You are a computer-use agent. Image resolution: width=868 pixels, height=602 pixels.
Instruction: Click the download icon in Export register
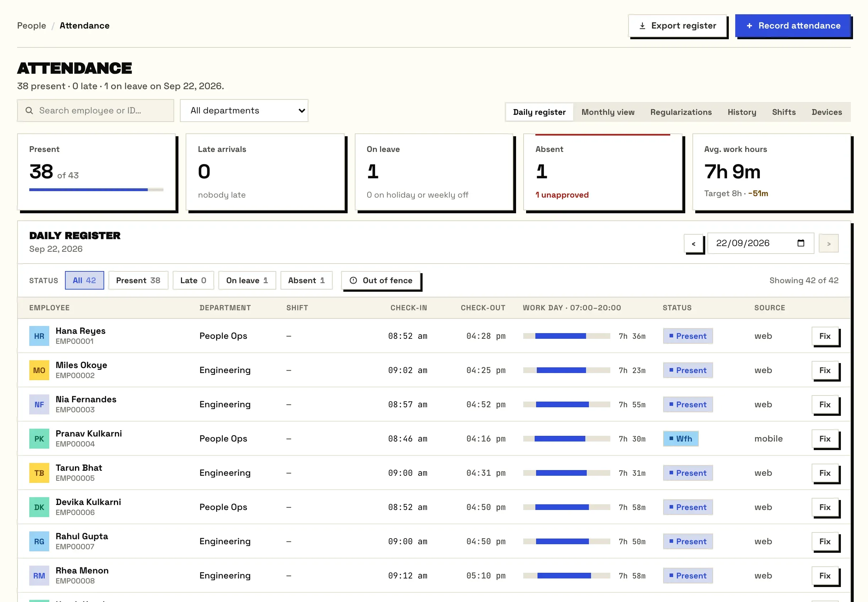click(642, 26)
